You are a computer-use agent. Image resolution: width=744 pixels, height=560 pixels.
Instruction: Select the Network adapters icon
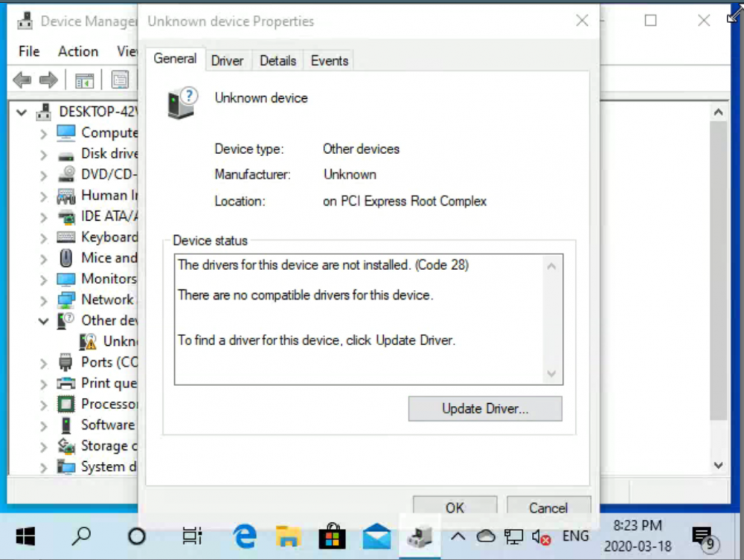coord(66,300)
